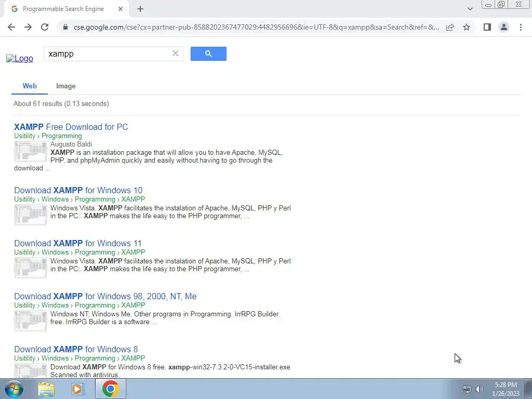Open a new browser tab
532x399 pixels.
tap(140, 9)
